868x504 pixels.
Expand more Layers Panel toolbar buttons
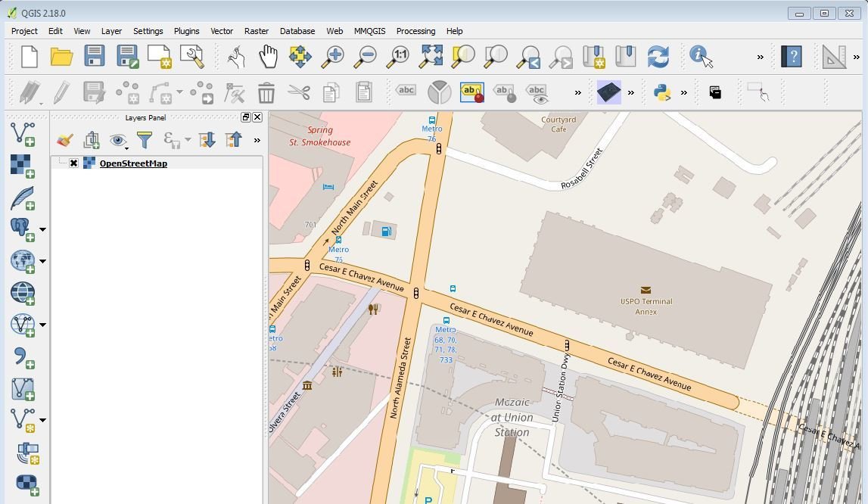click(257, 141)
